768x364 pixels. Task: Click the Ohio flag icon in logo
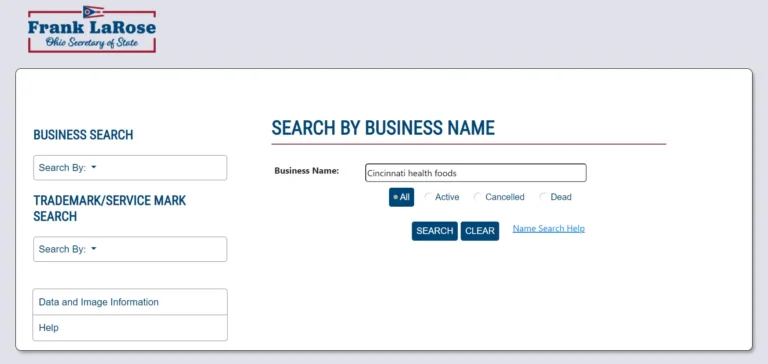(x=93, y=12)
